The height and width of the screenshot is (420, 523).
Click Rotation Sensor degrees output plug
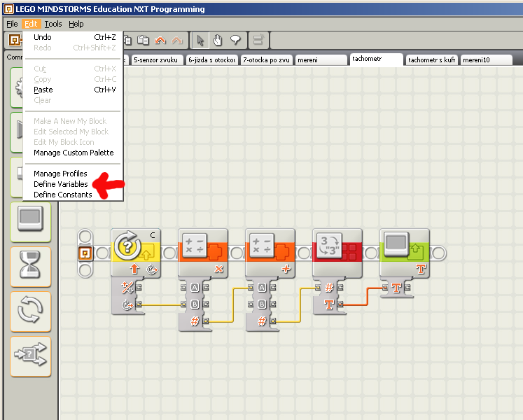[139, 304]
